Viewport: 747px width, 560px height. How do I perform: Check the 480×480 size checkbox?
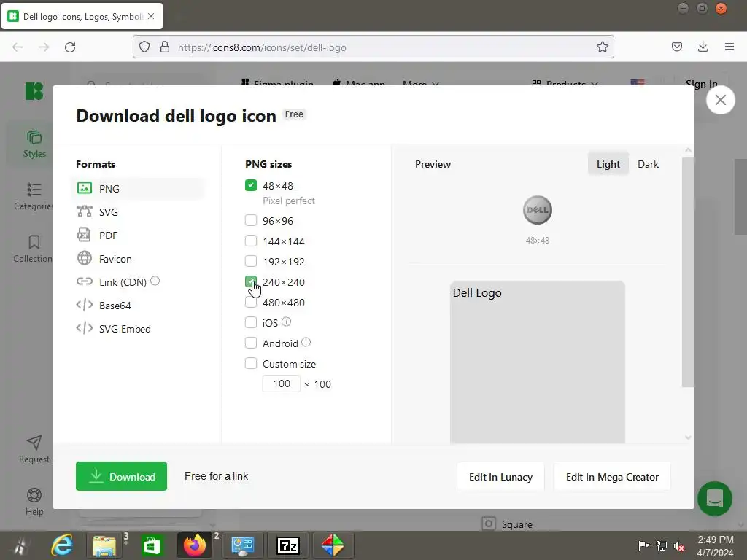tap(251, 302)
